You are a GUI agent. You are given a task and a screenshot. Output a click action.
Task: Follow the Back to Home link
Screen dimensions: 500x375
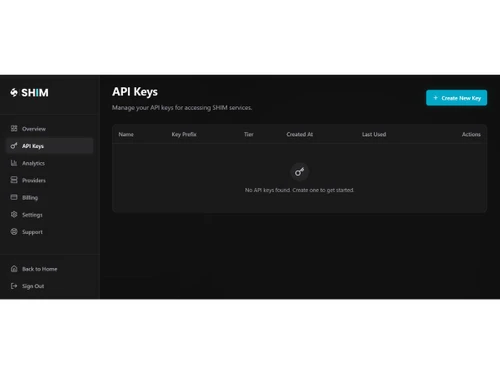click(x=49, y=269)
